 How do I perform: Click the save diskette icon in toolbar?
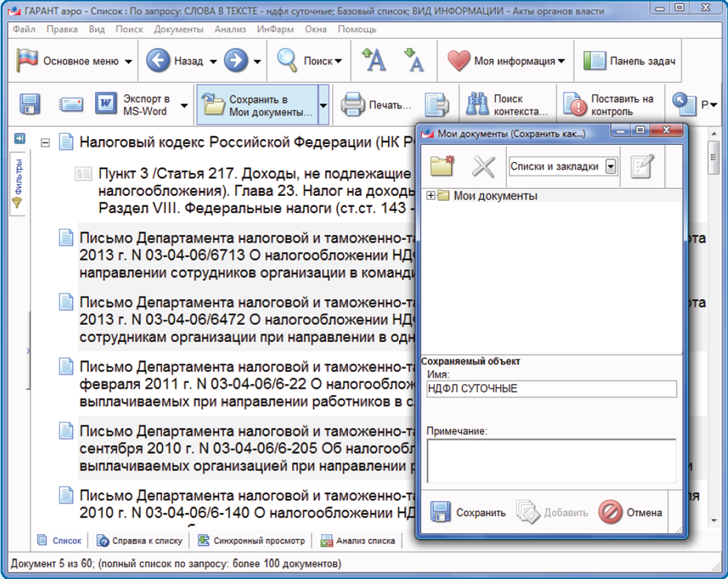pos(30,105)
